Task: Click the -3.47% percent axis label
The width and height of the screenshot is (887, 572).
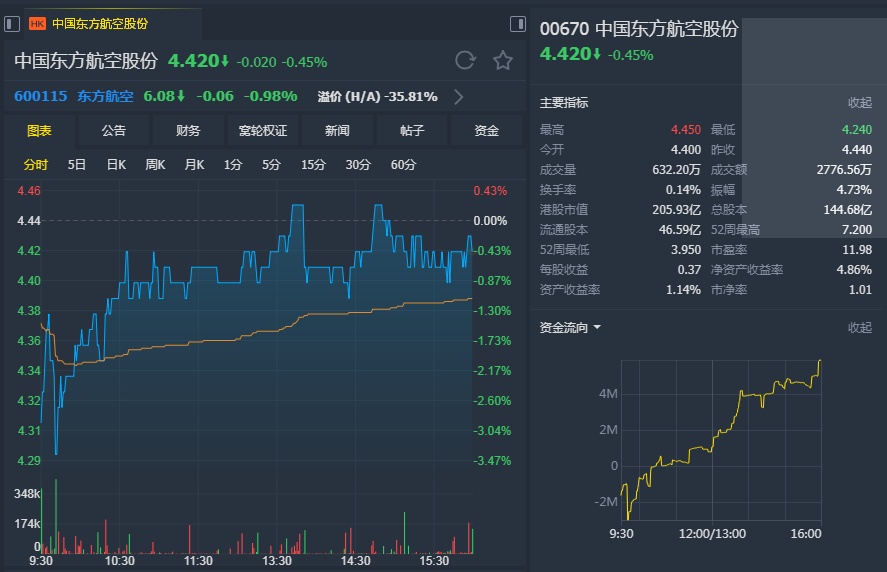Action: tap(492, 461)
